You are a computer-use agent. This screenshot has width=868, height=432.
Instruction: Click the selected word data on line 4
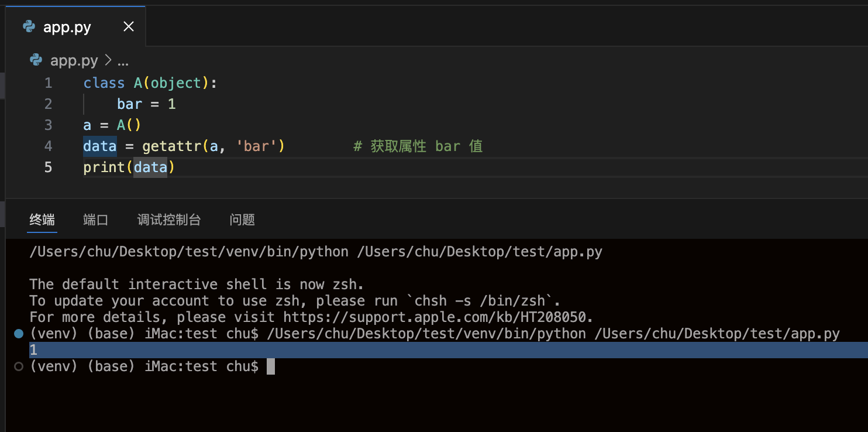(99, 146)
